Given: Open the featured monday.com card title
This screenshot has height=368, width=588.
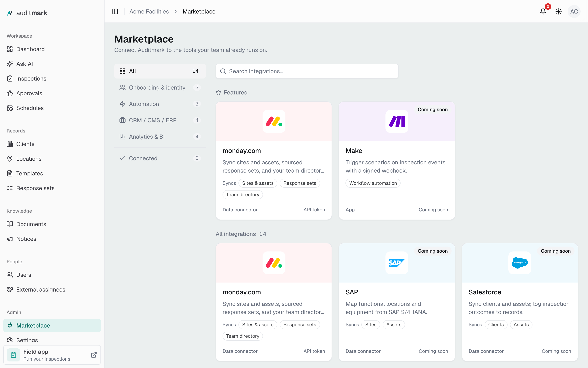Looking at the screenshot, I should click(242, 151).
